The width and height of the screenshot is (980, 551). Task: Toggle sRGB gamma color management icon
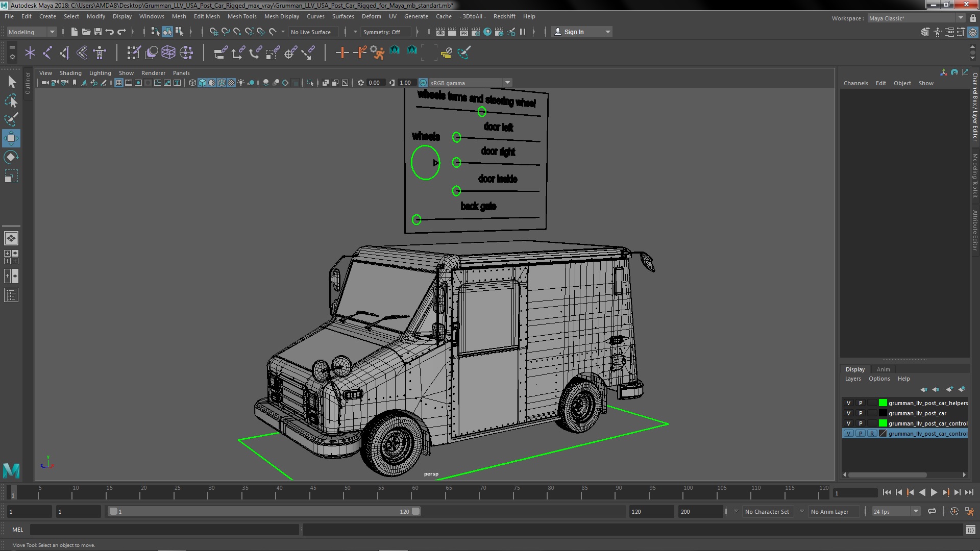423,83
